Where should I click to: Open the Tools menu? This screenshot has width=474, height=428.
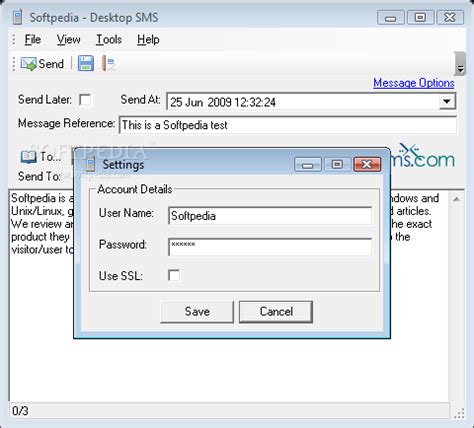tap(109, 40)
